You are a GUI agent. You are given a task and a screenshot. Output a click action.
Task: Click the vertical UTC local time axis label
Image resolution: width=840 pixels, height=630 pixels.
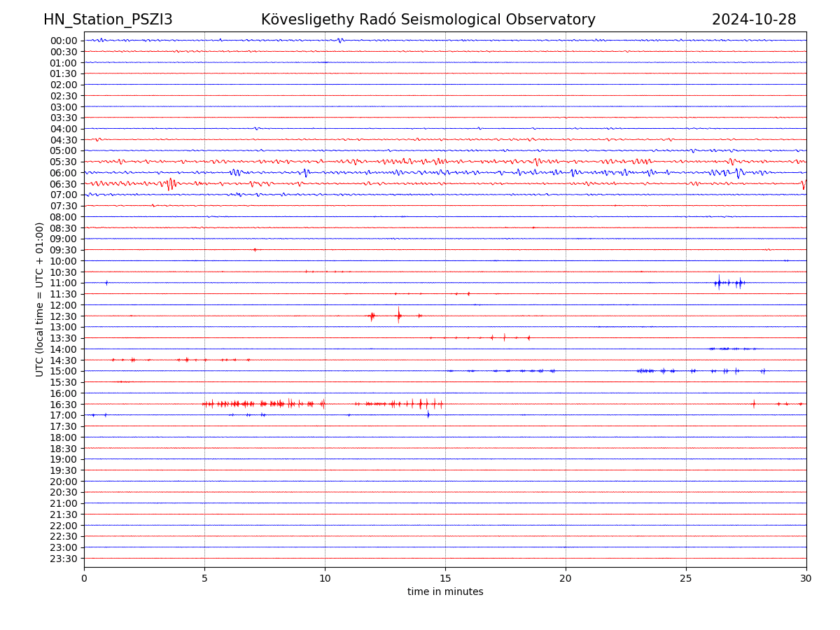[40, 299]
